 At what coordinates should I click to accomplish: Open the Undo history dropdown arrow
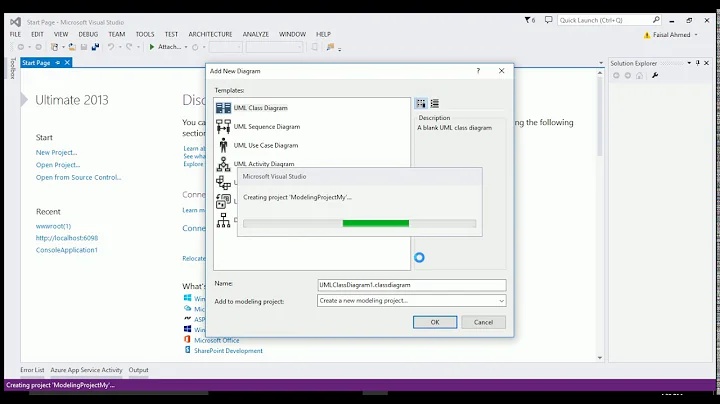pyautogui.click(x=120, y=47)
